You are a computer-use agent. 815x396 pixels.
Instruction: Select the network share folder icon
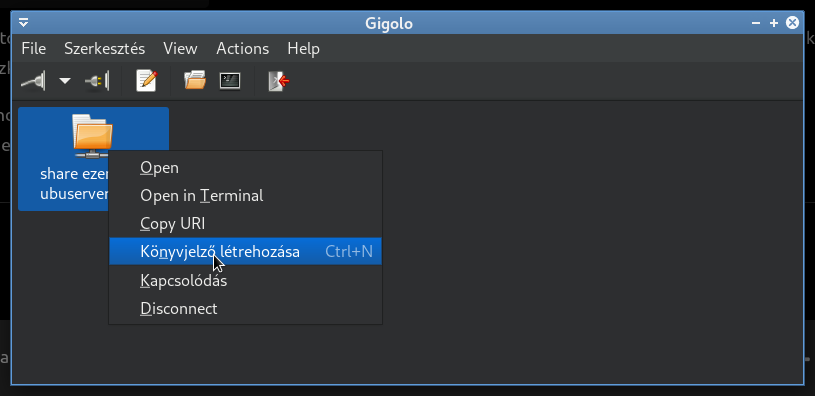click(93, 136)
